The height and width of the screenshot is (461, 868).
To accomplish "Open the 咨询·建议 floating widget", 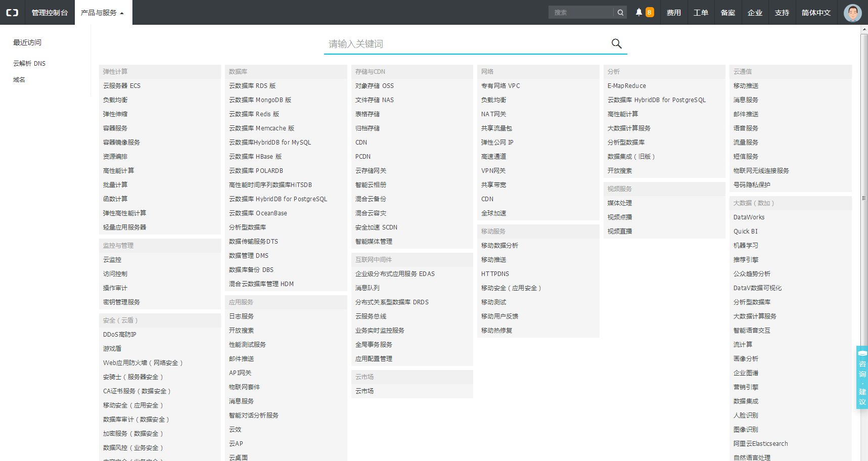I will [862, 377].
